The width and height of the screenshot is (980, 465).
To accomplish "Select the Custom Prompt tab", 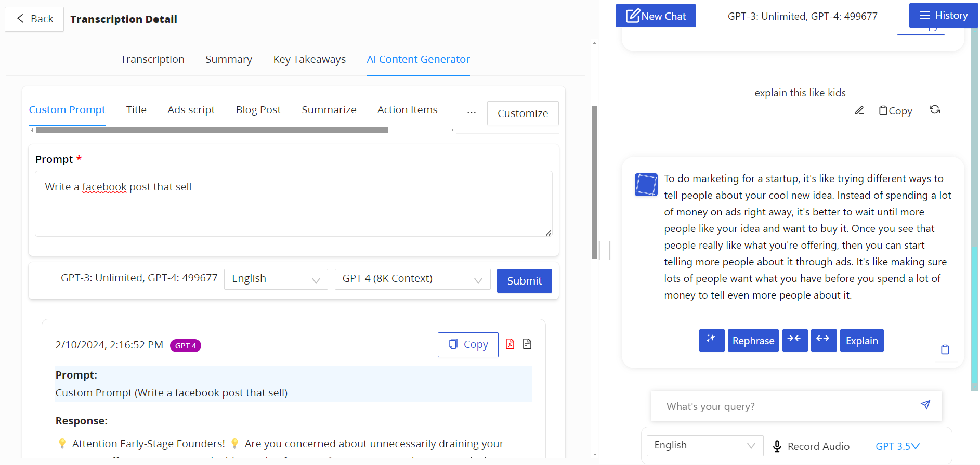I will click(x=67, y=110).
